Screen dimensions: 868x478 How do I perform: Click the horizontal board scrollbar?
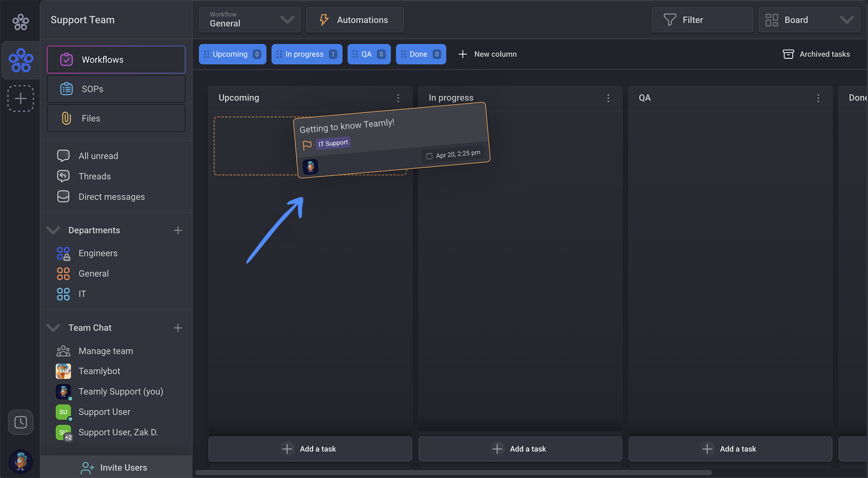point(453,473)
